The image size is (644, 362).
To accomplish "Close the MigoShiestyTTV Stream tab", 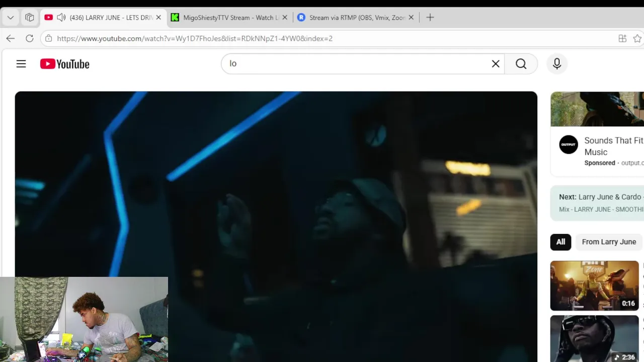I will [x=285, y=18].
